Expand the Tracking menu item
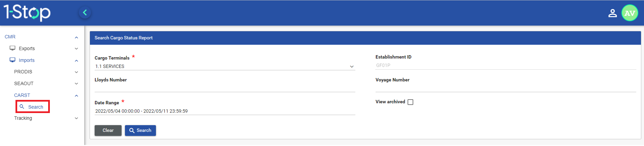 click(x=76, y=118)
